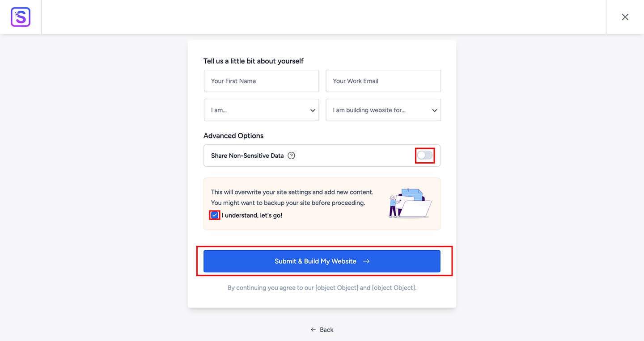The image size is (644, 341).
Task: Open the Share Non-Sensitive Data help icon
Action: coord(291,156)
